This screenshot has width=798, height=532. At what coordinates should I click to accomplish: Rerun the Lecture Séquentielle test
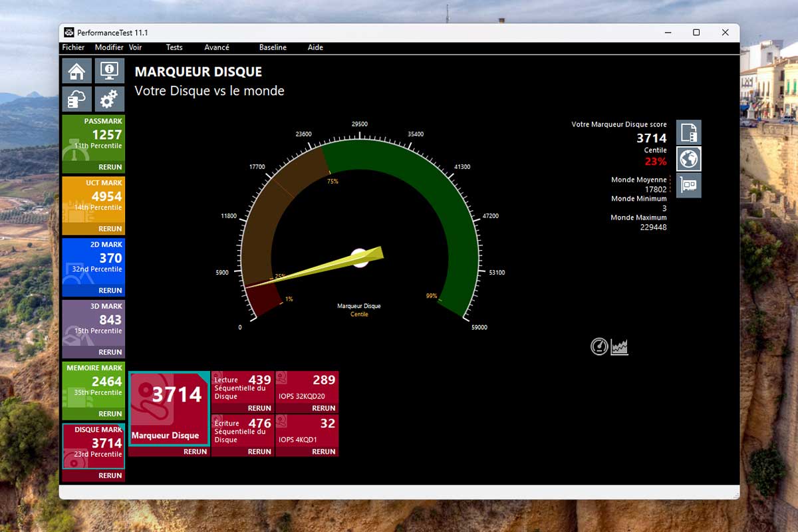click(259, 408)
